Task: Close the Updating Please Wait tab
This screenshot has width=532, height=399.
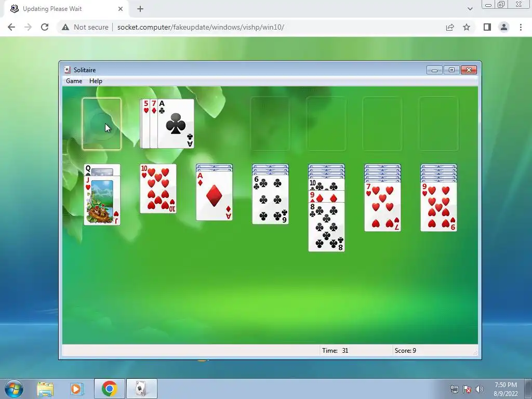Action: coord(121,9)
